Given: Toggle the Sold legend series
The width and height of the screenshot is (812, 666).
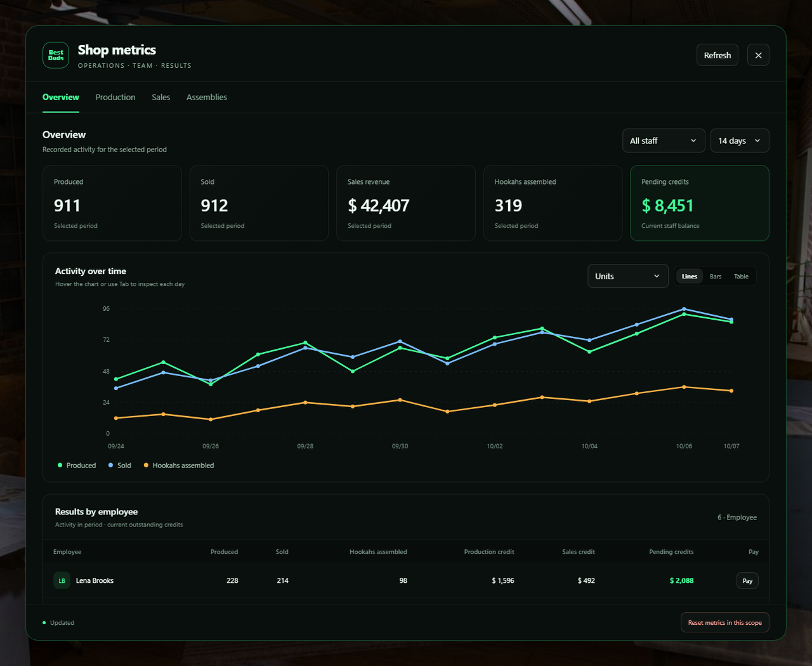Looking at the screenshot, I should [x=120, y=466].
